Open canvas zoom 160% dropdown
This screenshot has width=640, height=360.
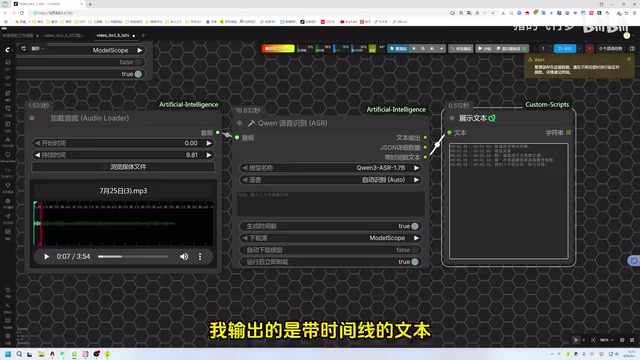607,340
